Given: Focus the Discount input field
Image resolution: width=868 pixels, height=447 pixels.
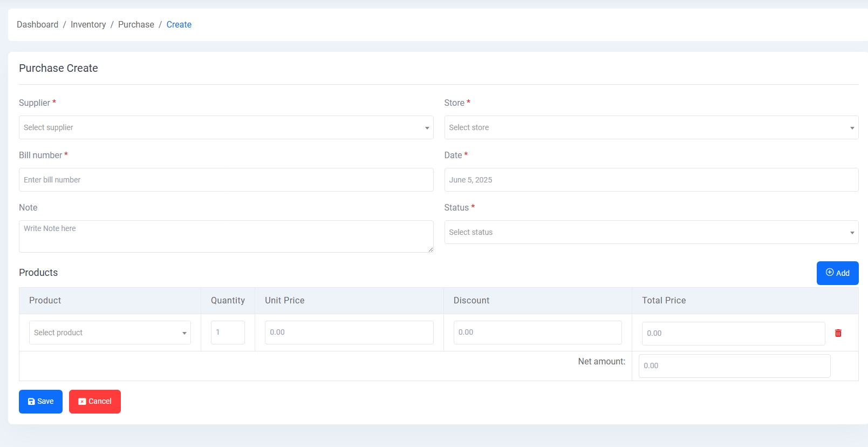Looking at the screenshot, I should point(537,333).
